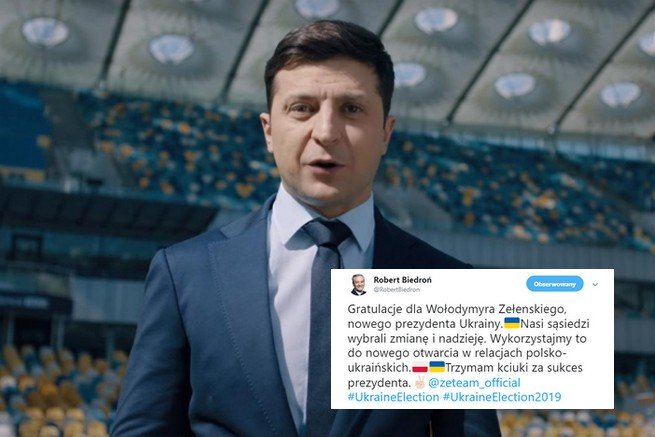
Task: Click the "nowego prezydenta Ukrainy" text
Action: (x=424, y=324)
